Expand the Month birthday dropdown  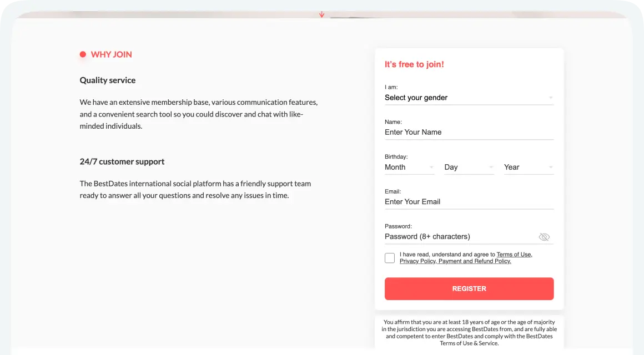point(409,167)
